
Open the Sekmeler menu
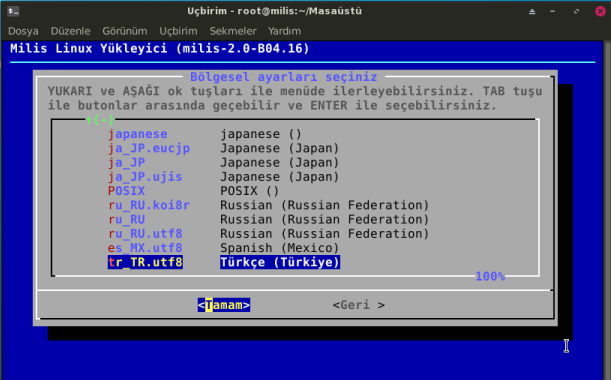pyautogui.click(x=233, y=31)
